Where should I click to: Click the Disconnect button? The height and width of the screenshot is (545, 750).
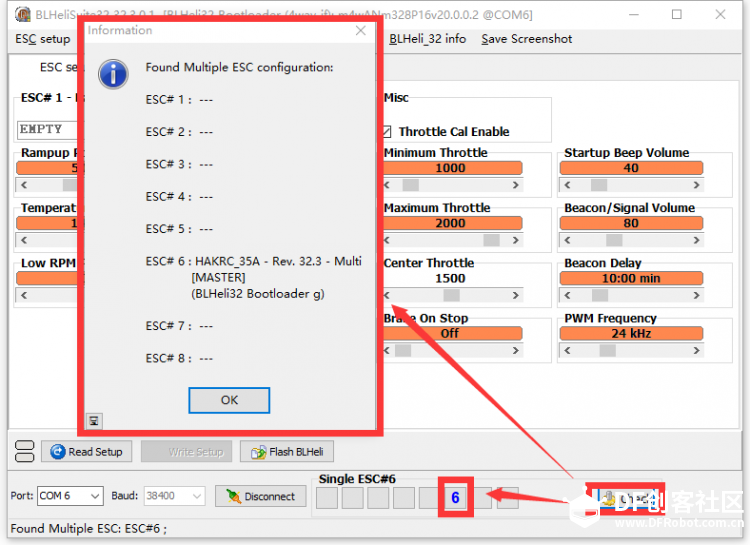tap(261, 496)
